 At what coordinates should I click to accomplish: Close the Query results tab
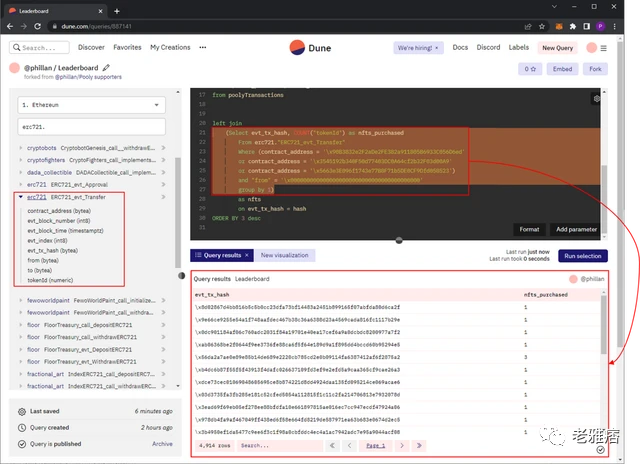coord(247,255)
